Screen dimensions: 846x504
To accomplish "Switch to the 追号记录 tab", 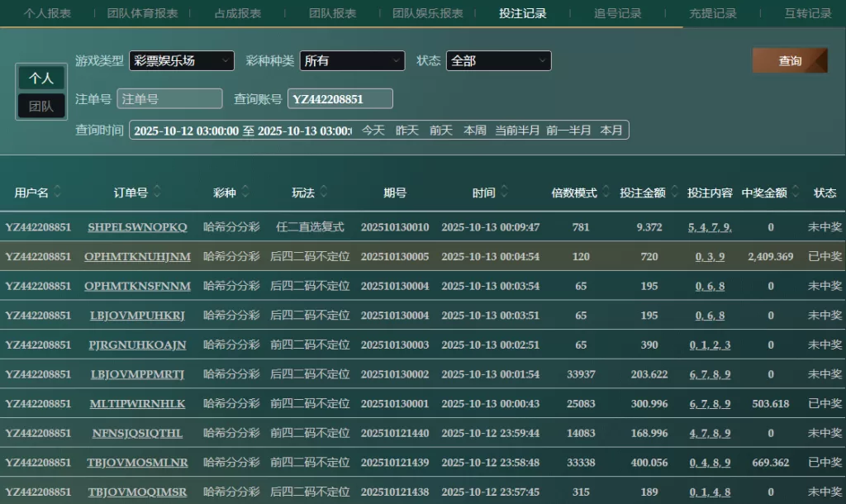I will tap(617, 13).
